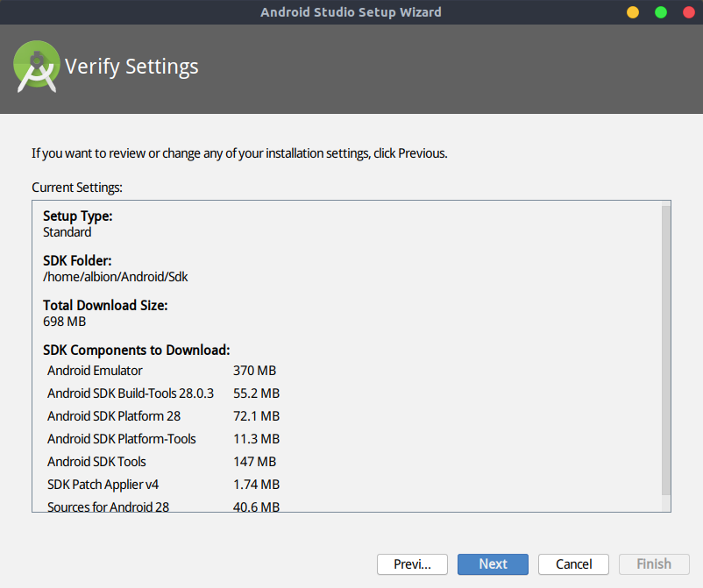
Task: Click the yellow minimize button
Action: pos(632,12)
